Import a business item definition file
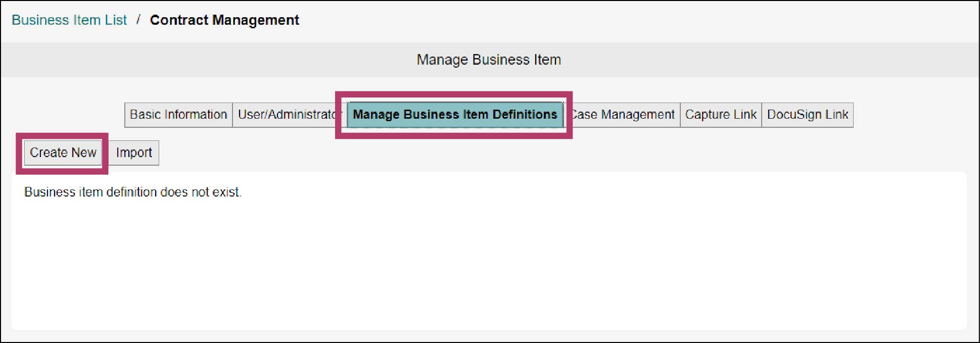 tap(134, 153)
